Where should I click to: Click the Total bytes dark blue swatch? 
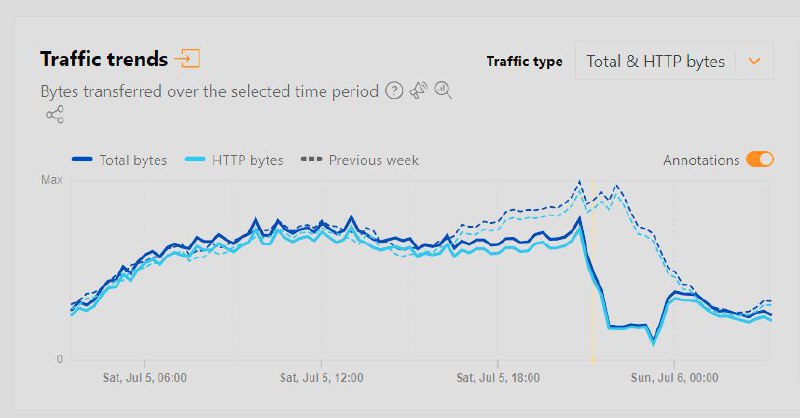pyautogui.click(x=82, y=159)
